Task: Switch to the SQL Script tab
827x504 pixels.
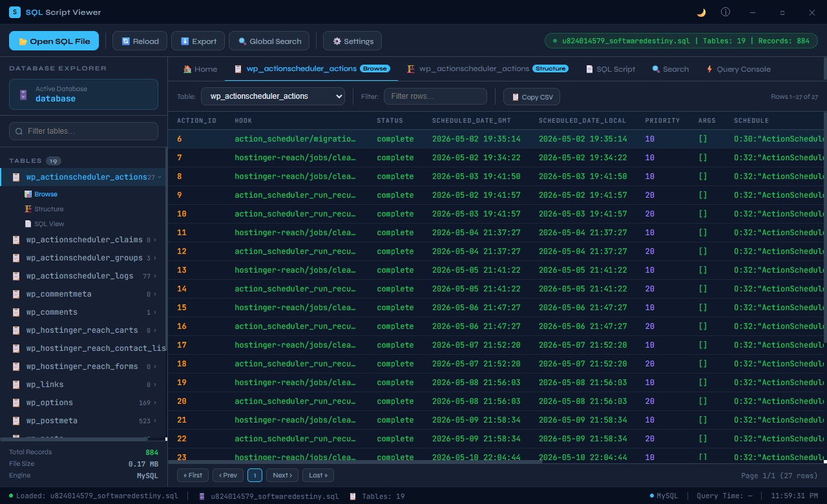Action: (611, 69)
